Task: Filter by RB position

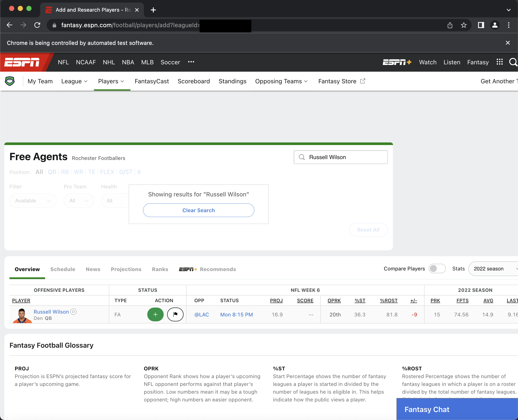Action: (x=65, y=172)
